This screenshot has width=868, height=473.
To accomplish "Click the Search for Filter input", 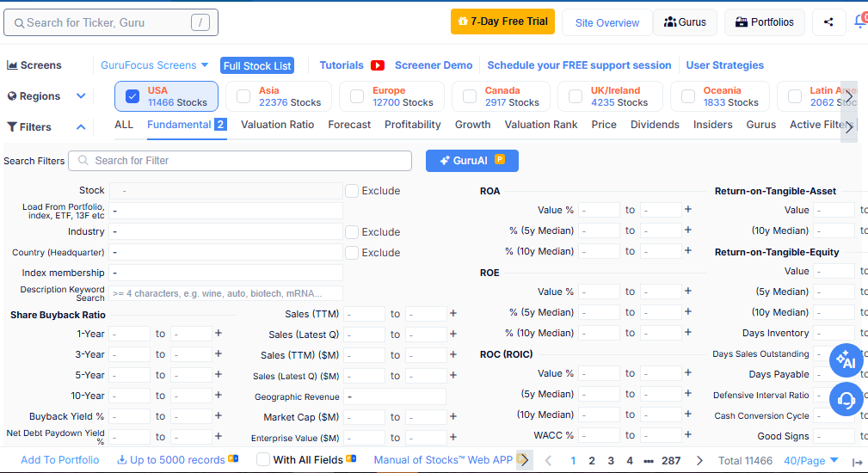I will coord(240,161).
